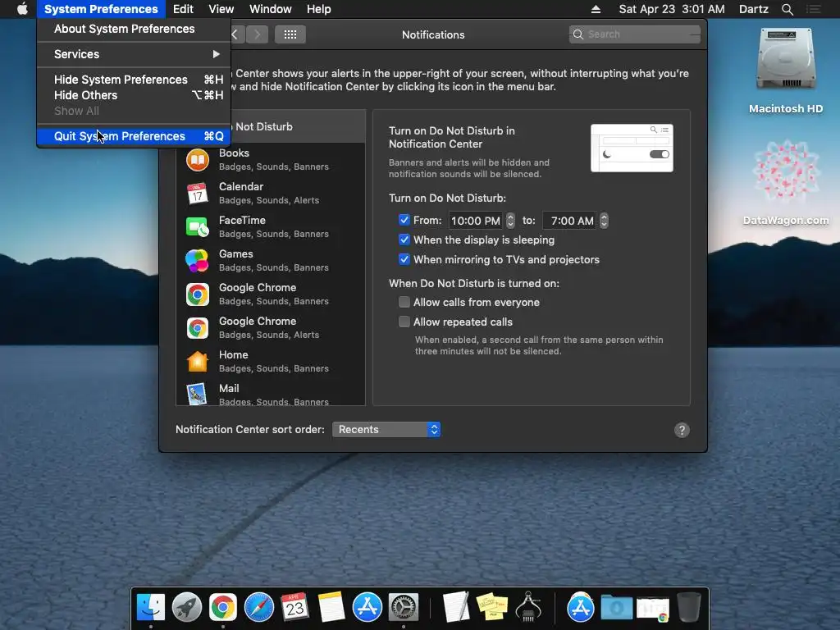Choose Quit System Preferences

pos(134,136)
